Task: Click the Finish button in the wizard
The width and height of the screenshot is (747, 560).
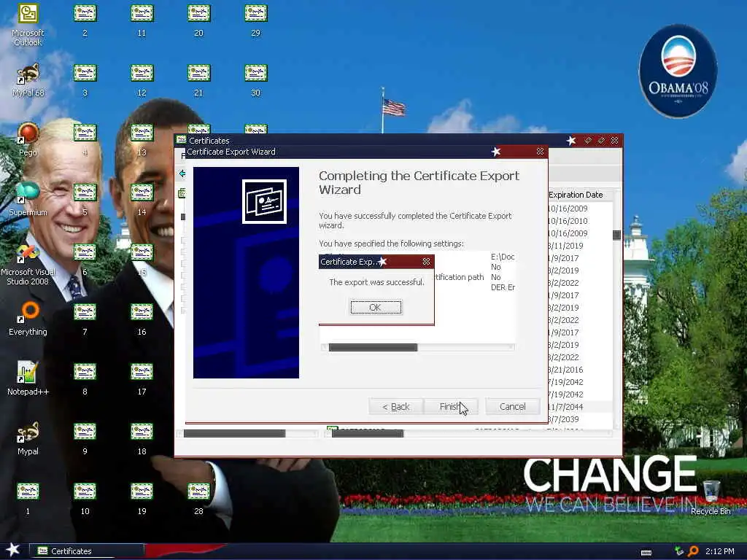Action: click(x=451, y=407)
